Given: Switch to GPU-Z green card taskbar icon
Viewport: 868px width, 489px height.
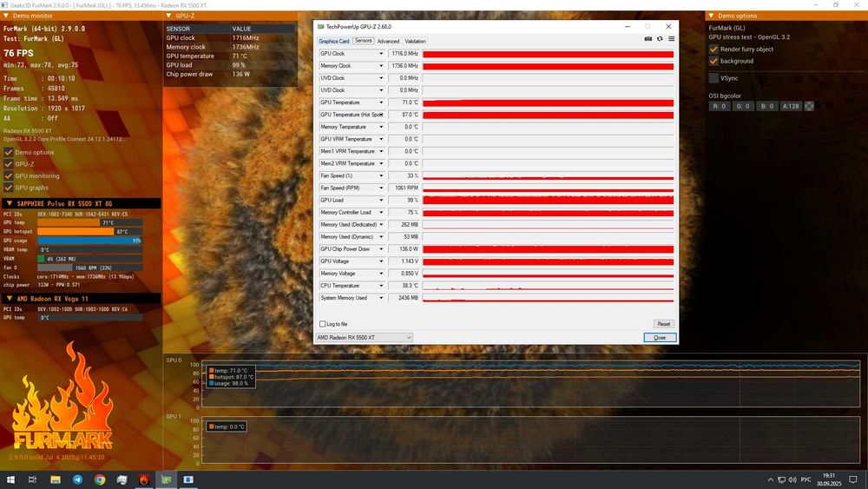Looking at the screenshot, I should click(x=166, y=479).
